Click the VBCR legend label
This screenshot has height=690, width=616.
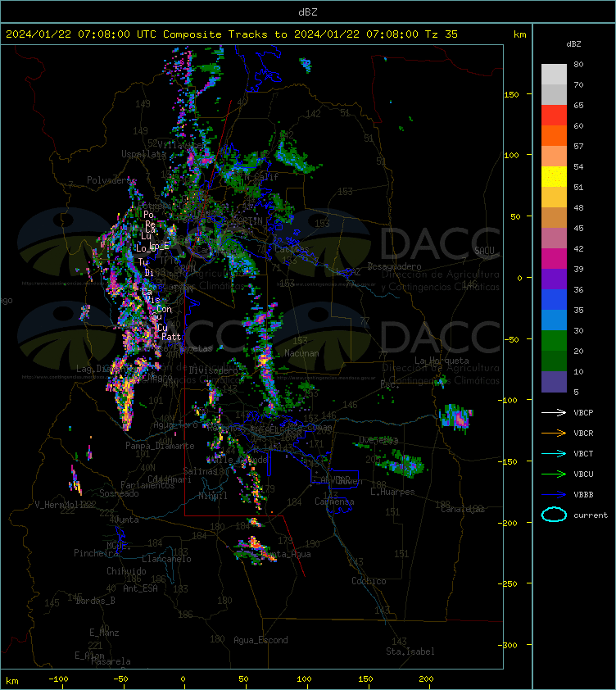point(583,433)
